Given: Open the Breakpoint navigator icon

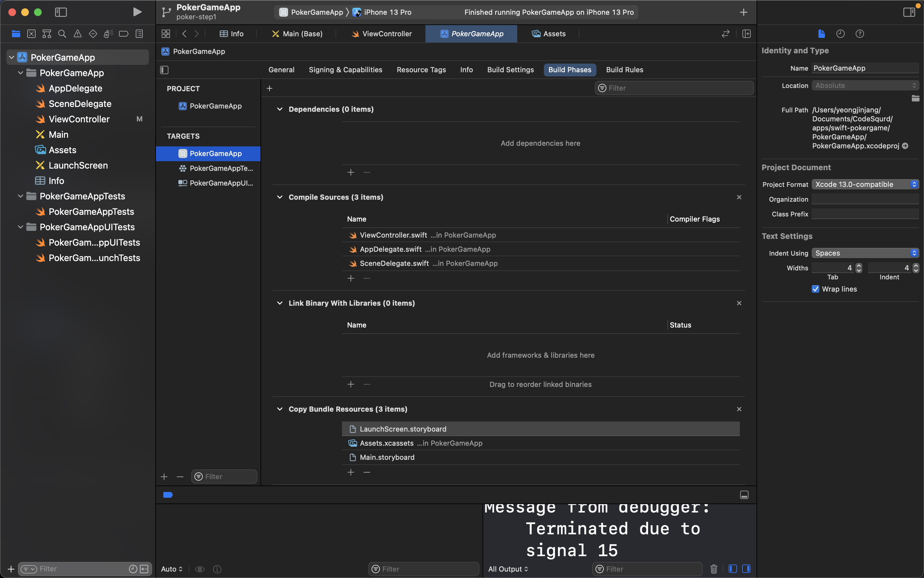Looking at the screenshot, I should click(124, 34).
